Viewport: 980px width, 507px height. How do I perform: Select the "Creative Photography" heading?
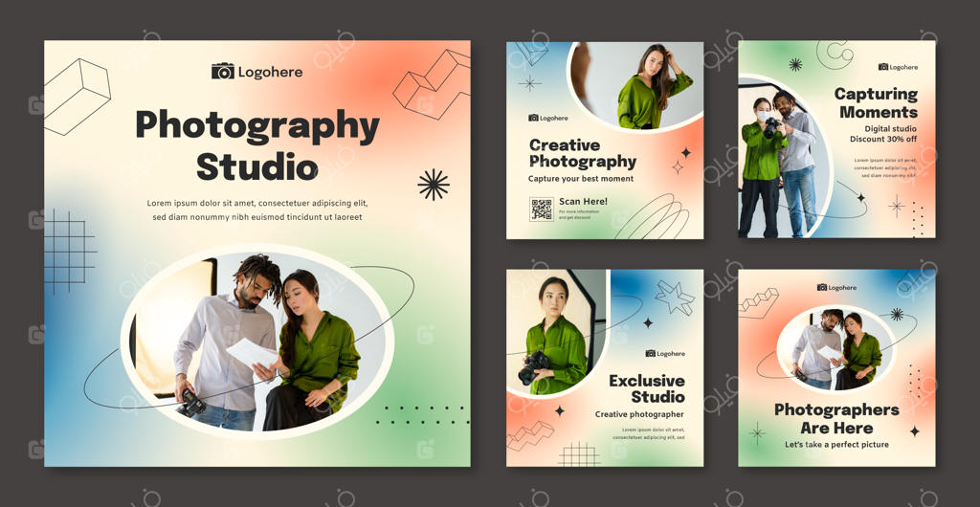pyautogui.click(x=582, y=153)
